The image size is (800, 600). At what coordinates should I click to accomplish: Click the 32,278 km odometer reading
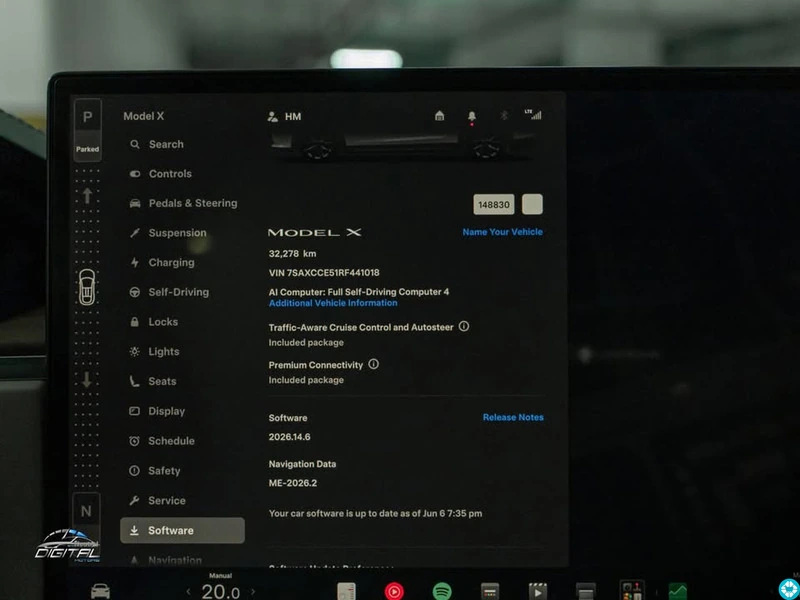pyautogui.click(x=292, y=254)
